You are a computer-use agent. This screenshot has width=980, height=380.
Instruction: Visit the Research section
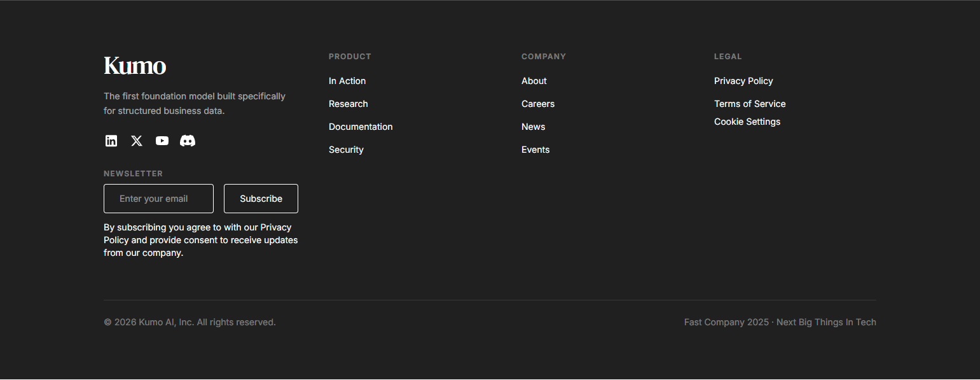pyautogui.click(x=349, y=104)
